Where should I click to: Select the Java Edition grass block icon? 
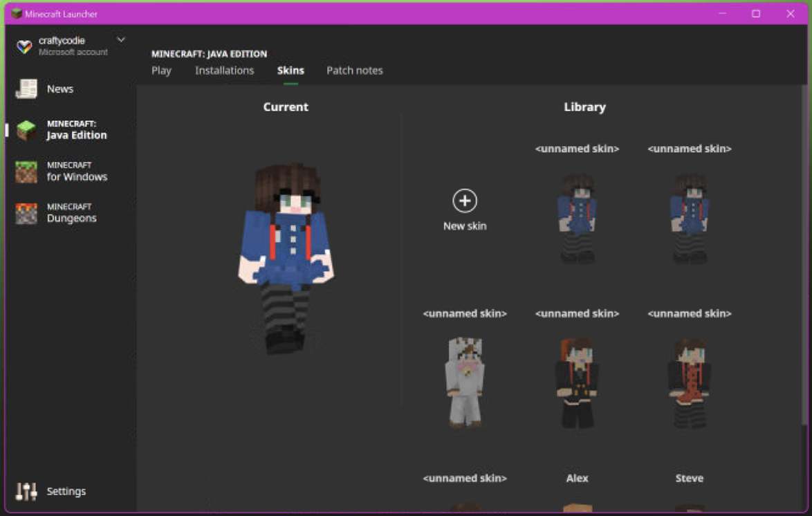(26, 130)
